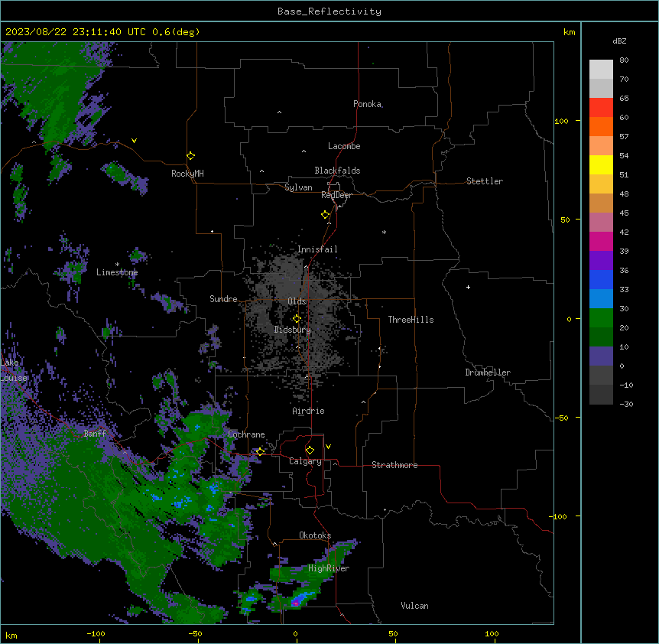The height and width of the screenshot is (644, 659).
Task: Click the -50 tick on the bottom axis
Action: click(x=195, y=633)
